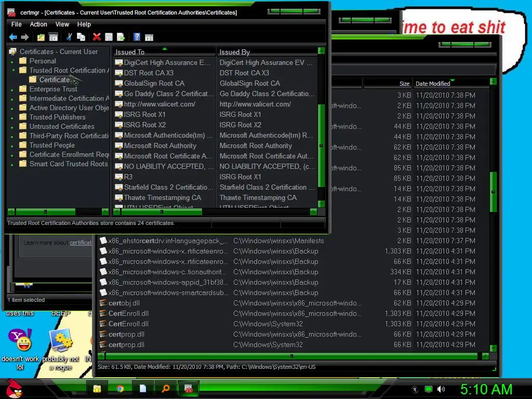This screenshot has width=532, height=399.
Task: Select Thawte Timestamping CA certificate
Action: coord(216,197)
